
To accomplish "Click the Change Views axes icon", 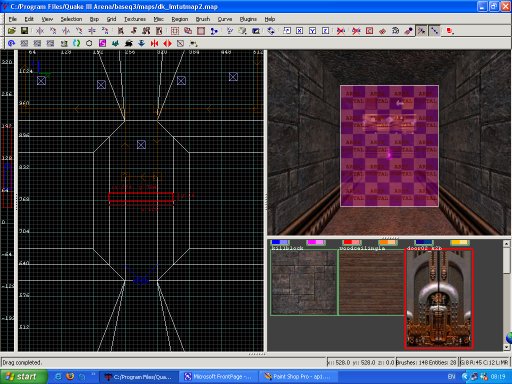I will pos(230,31).
